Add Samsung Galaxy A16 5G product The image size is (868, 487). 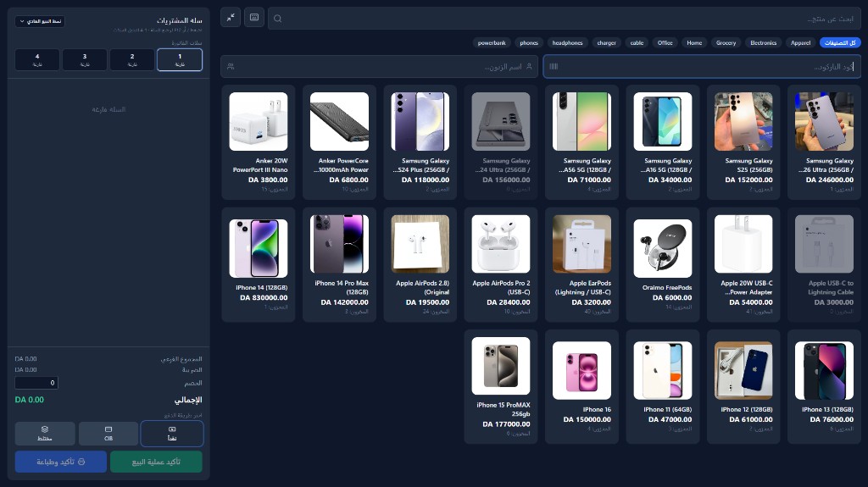coord(663,142)
